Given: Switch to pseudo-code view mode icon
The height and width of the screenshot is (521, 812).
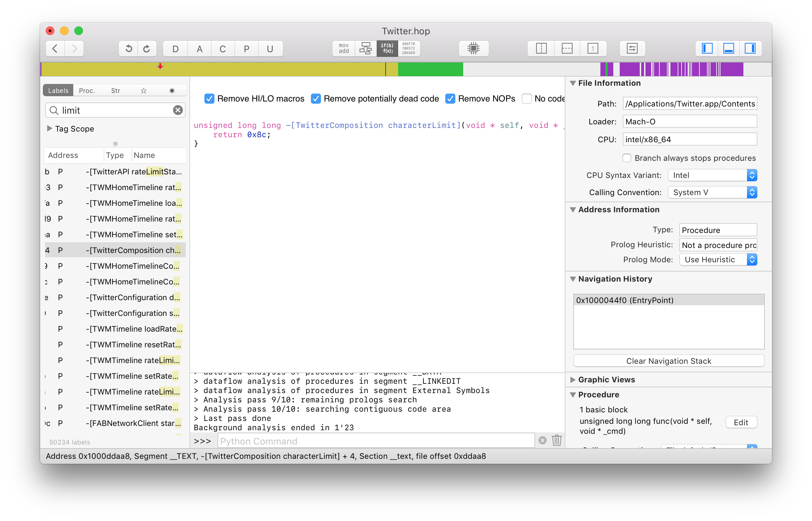Looking at the screenshot, I should [387, 48].
